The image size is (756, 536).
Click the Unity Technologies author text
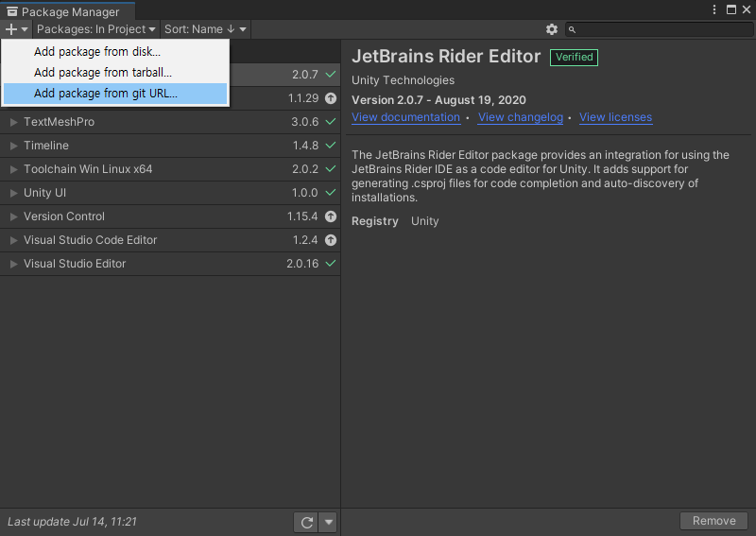(404, 80)
